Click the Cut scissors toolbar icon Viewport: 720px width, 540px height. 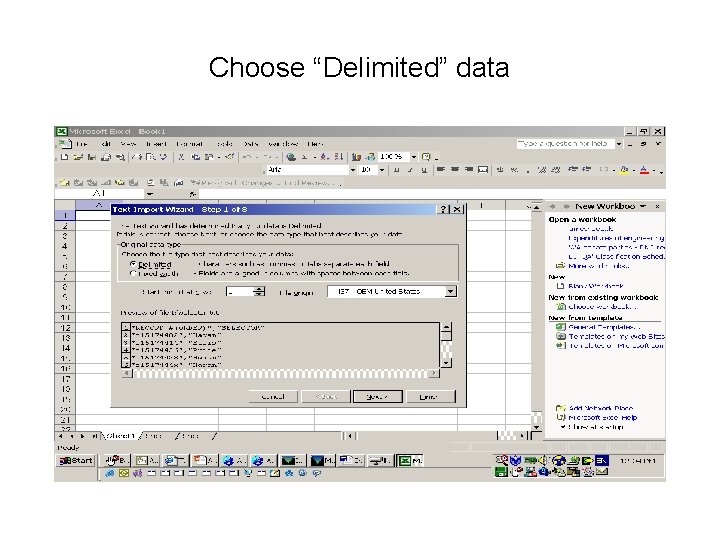coord(181,157)
